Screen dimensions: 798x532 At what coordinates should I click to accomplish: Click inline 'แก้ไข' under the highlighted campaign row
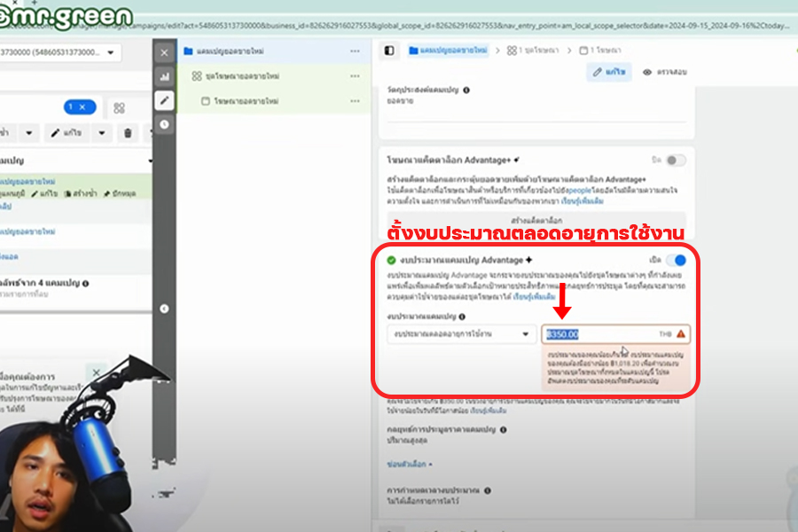pos(44,194)
